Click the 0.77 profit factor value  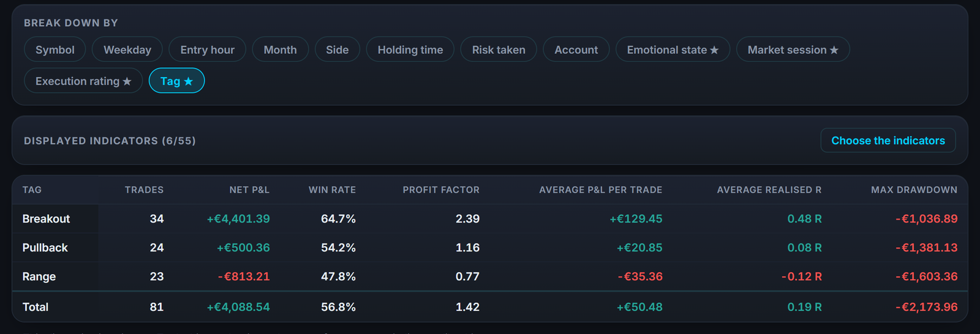pos(467,276)
